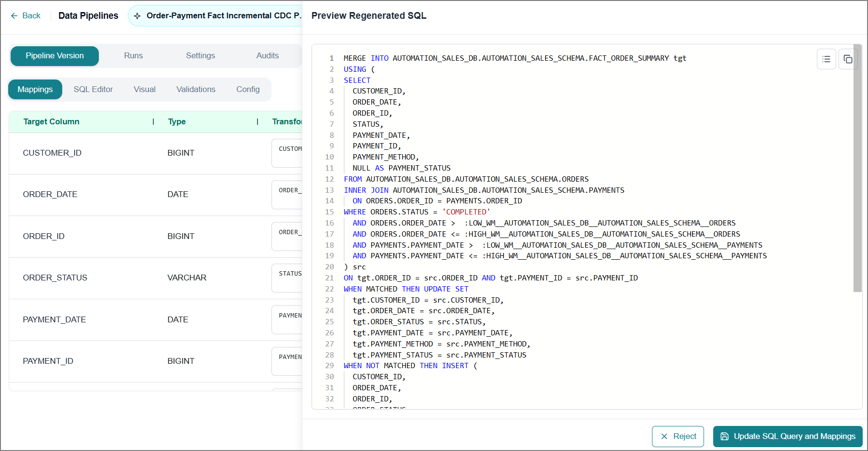Click the transformation field in ORDER_STATUS row
Screen dimensions: 868x451
287,278
